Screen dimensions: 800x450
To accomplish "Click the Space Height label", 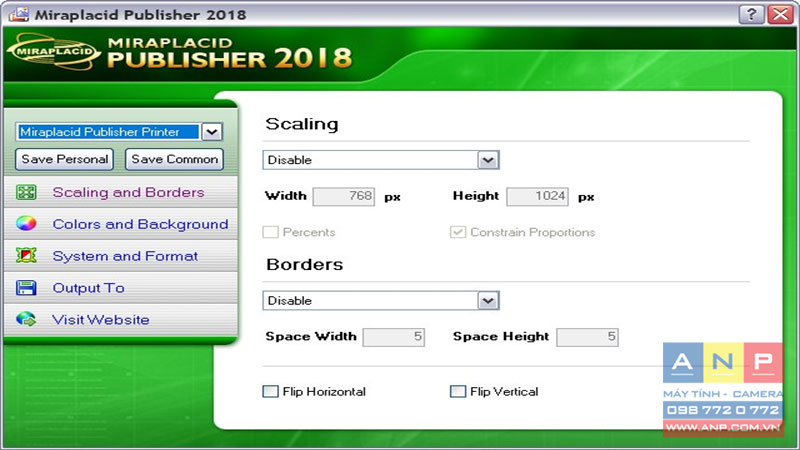I will (x=501, y=336).
